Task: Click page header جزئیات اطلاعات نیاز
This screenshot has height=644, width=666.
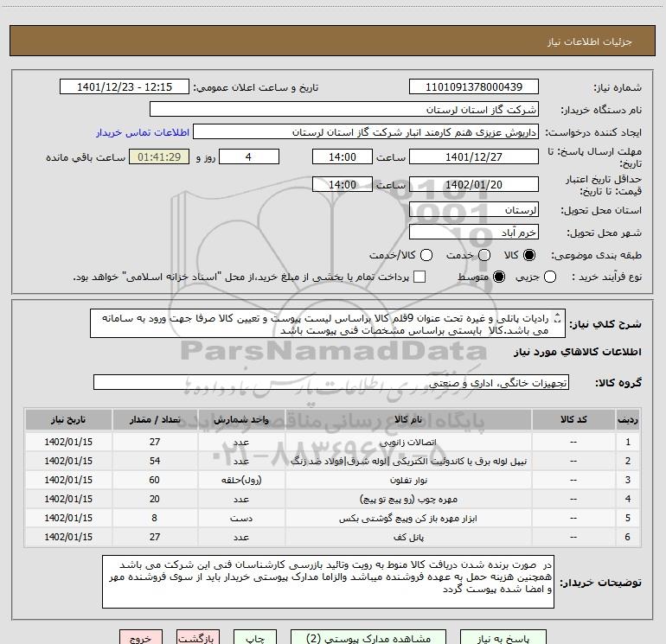Action: 589,41
